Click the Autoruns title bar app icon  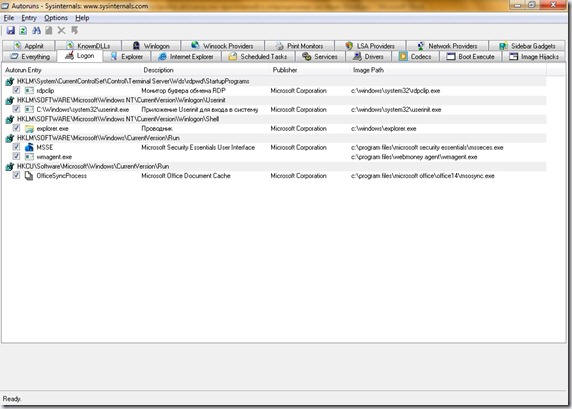coord(5,5)
